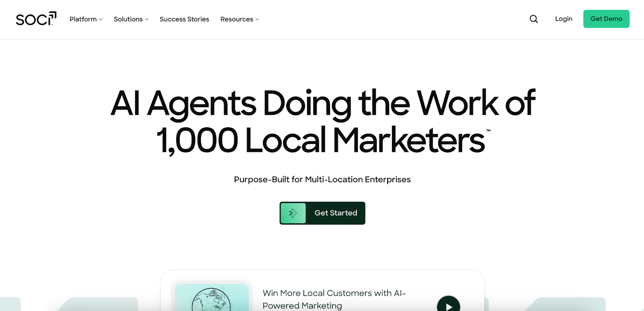Screen dimensions: 644x311
Task: Click the SOCi logo
Action: tap(36, 19)
